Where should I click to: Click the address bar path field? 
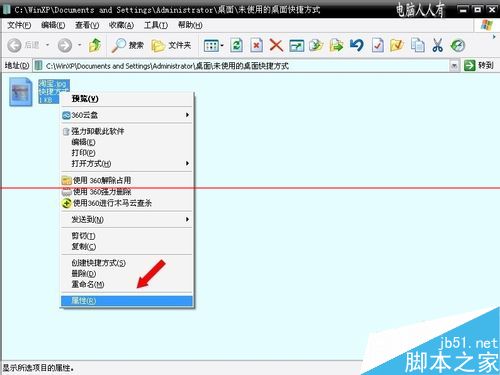coord(247,66)
